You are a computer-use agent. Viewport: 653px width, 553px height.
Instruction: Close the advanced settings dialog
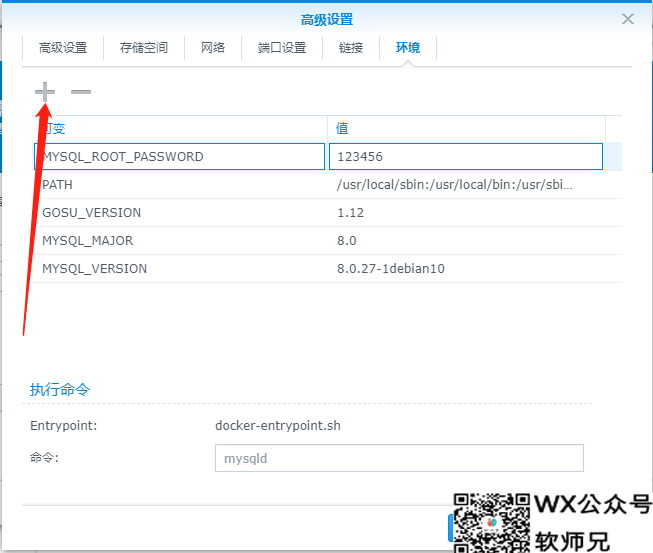point(628,19)
